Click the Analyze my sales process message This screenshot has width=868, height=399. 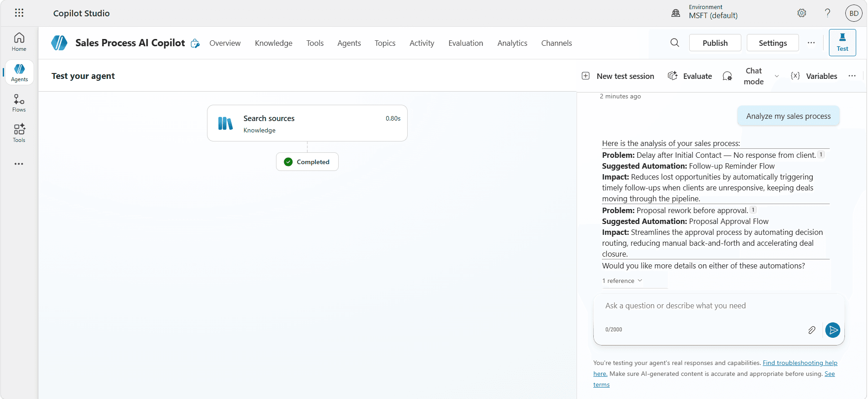(x=789, y=116)
